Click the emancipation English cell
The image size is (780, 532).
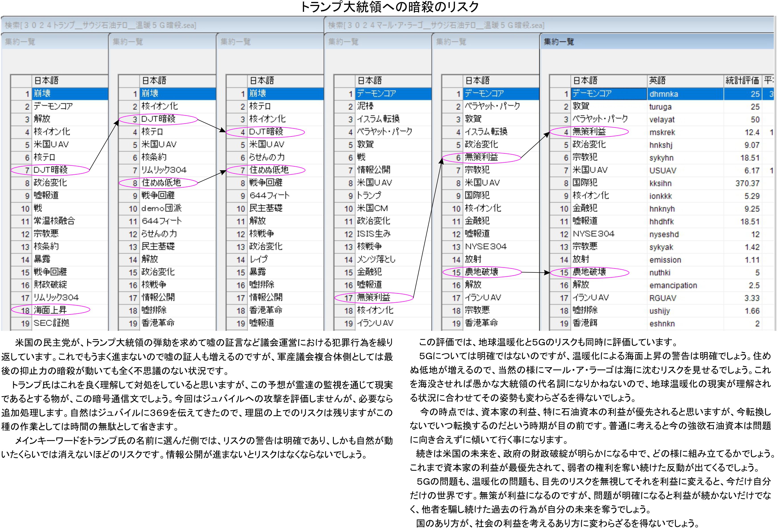(673, 285)
